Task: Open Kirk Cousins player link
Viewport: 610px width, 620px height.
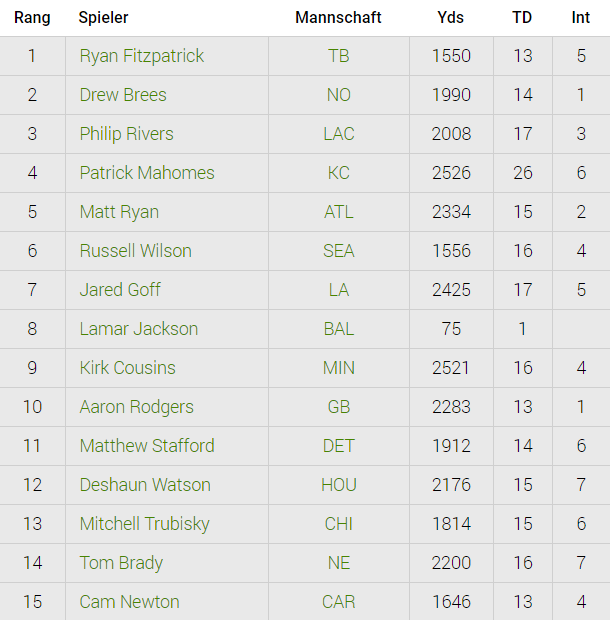Action: pos(127,368)
